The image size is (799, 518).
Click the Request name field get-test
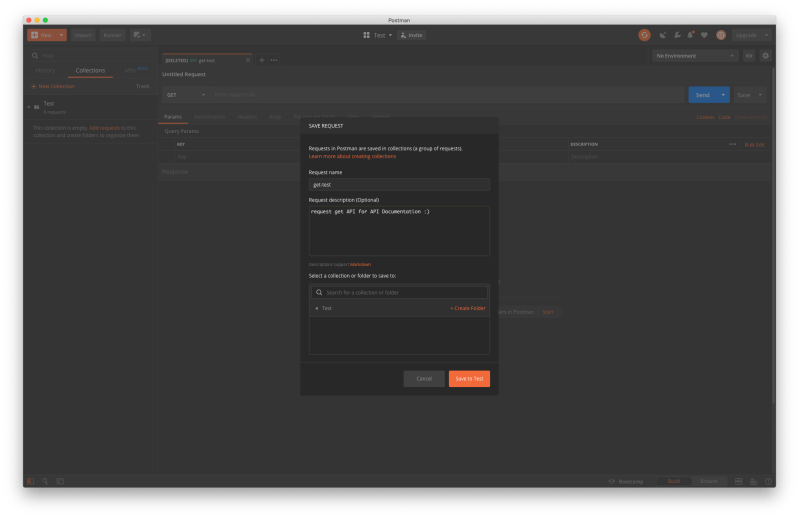tap(399, 184)
